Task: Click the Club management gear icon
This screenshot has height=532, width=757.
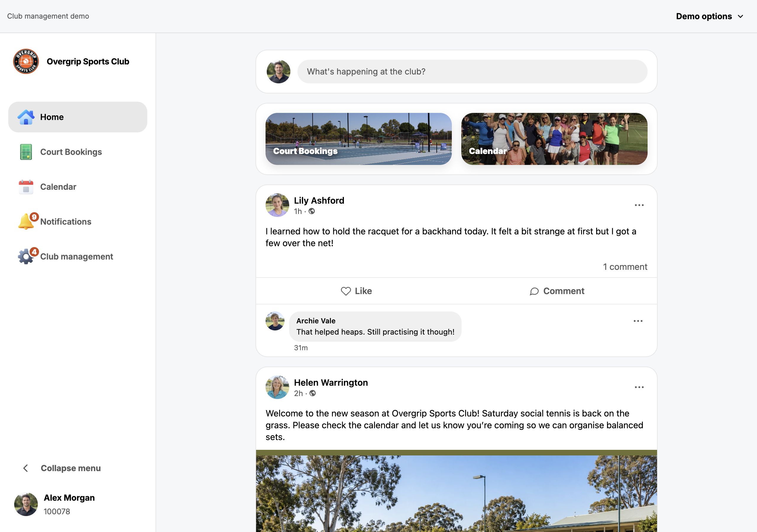Action: [26, 257]
